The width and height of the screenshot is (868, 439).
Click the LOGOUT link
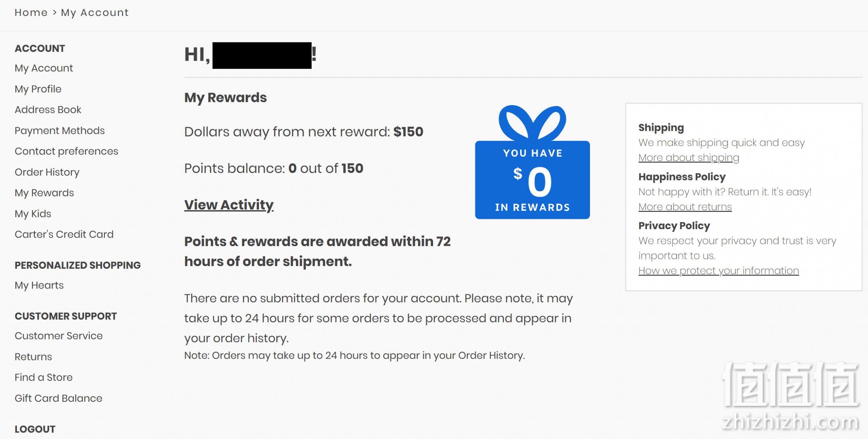pos(35,429)
